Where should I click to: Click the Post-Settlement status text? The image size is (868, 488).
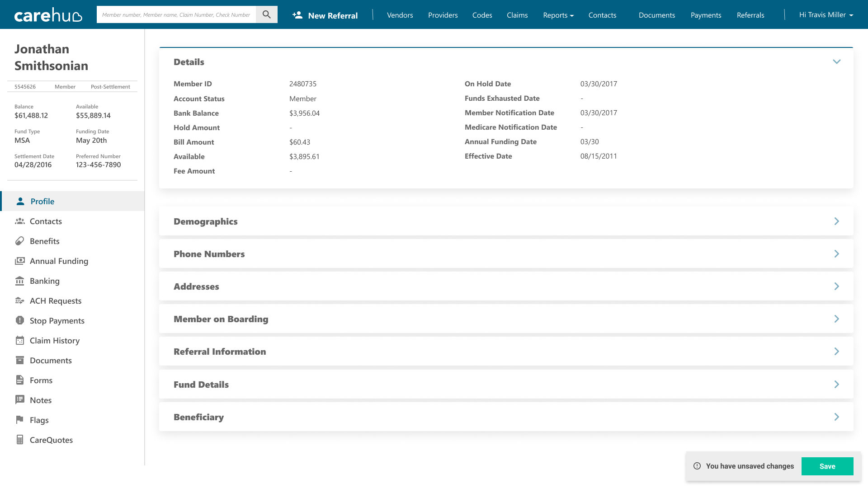pyautogui.click(x=110, y=87)
